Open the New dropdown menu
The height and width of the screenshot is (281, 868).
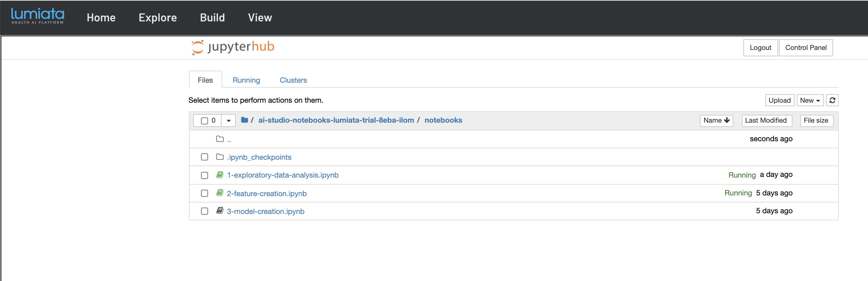[810, 101]
